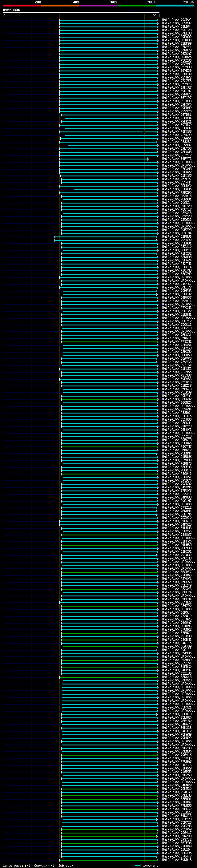Click the UniRef100_Q96417 label
The width and height of the screenshot is (197, 868).
(x=177, y=833)
